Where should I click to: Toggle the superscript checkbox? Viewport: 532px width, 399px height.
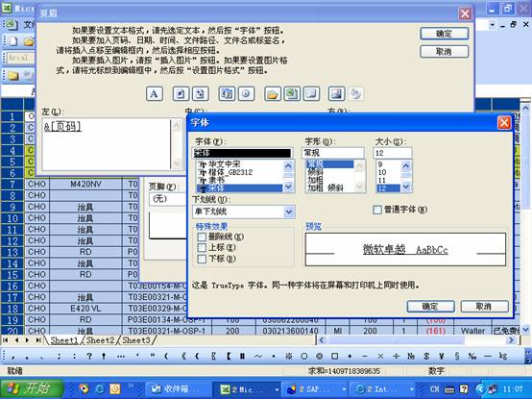(x=202, y=247)
